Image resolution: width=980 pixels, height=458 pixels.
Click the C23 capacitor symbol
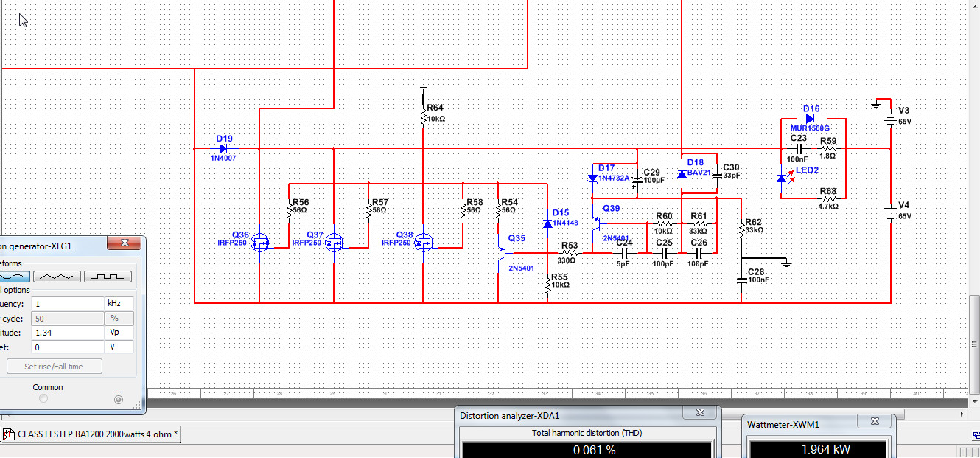click(799, 148)
